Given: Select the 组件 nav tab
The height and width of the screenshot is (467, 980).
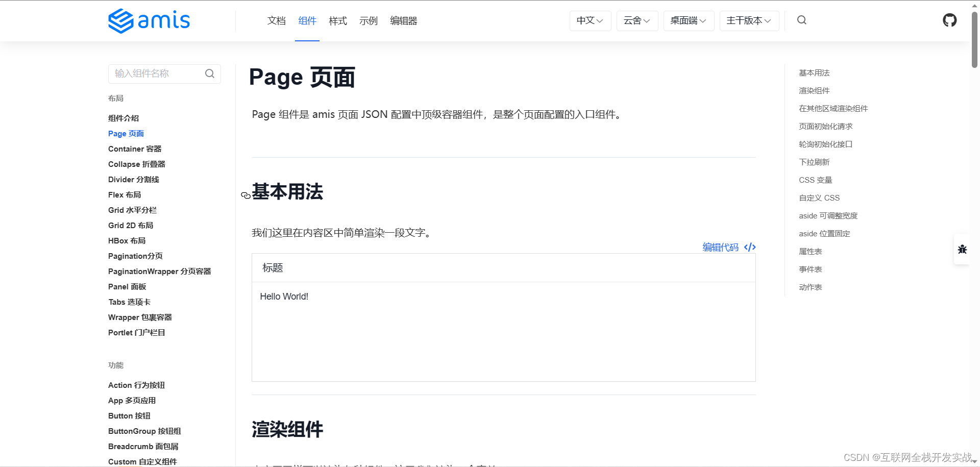Looking at the screenshot, I should pos(307,21).
